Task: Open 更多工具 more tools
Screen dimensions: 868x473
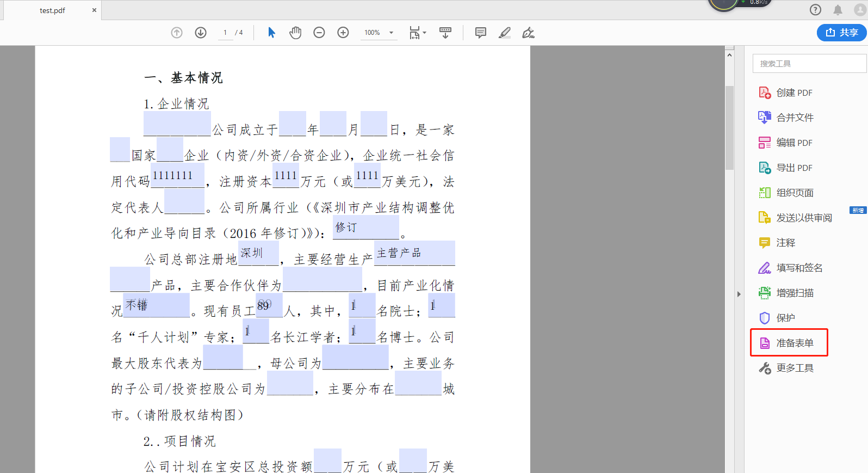Action: point(786,368)
